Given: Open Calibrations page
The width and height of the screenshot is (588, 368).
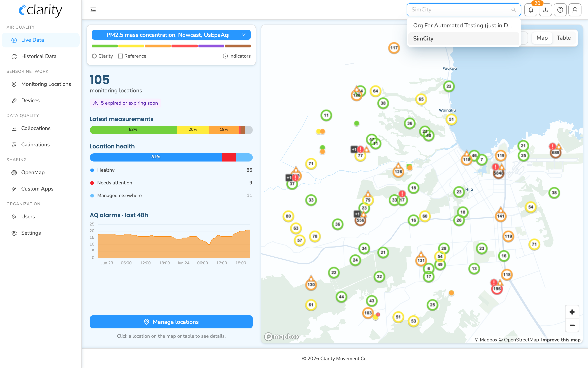Looking at the screenshot, I should click(41, 145).
